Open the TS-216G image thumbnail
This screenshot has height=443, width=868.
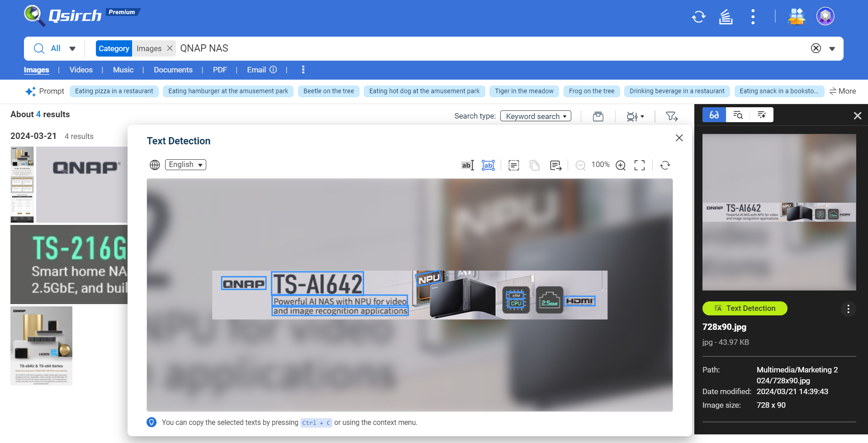(69, 264)
